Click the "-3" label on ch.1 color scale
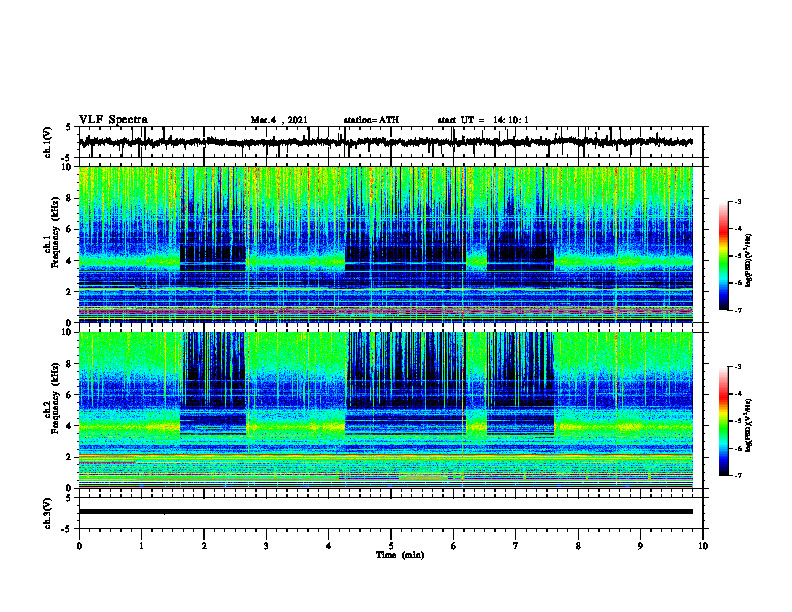This screenshot has width=792, height=612. coord(738,201)
